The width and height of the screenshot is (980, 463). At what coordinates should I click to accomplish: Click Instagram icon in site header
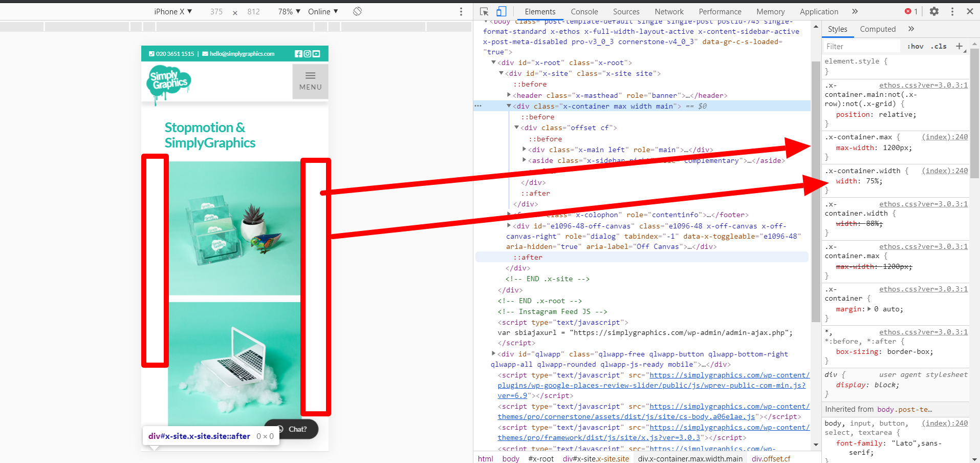click(x=307, y=54)
